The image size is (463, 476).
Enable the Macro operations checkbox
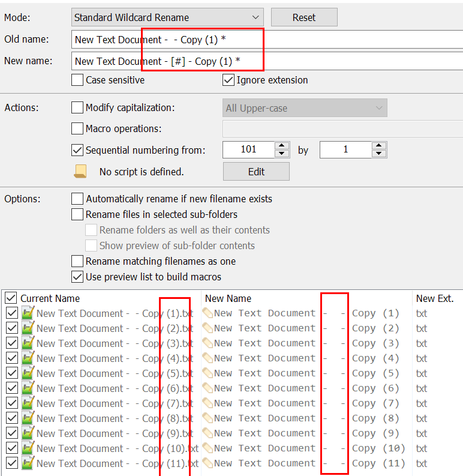pos(77,128)
